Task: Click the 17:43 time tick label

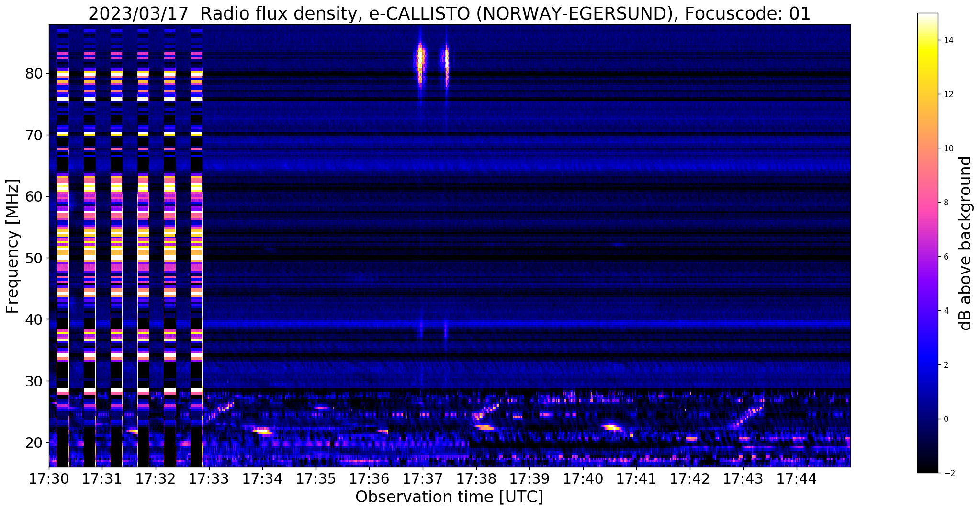Action: [x=743, y=478]
